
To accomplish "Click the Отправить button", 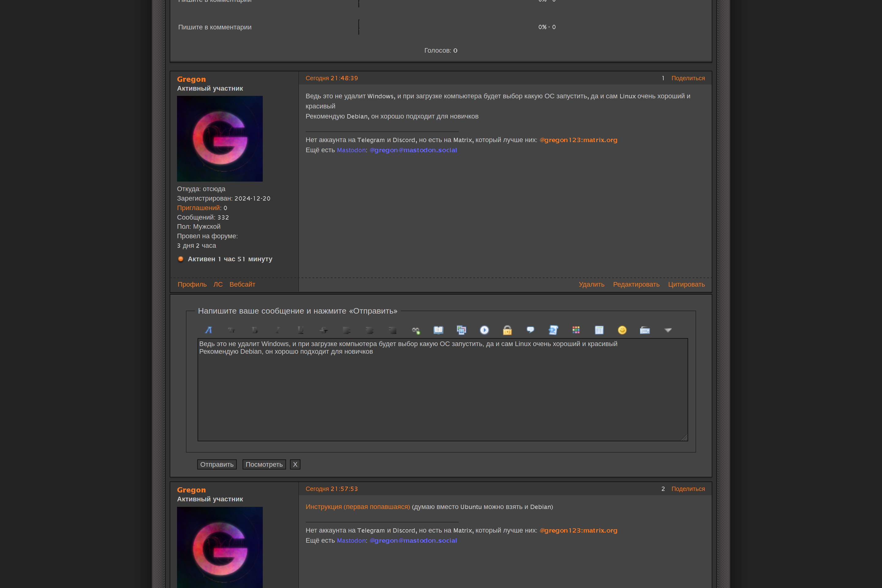I will (x=217, y=464).
